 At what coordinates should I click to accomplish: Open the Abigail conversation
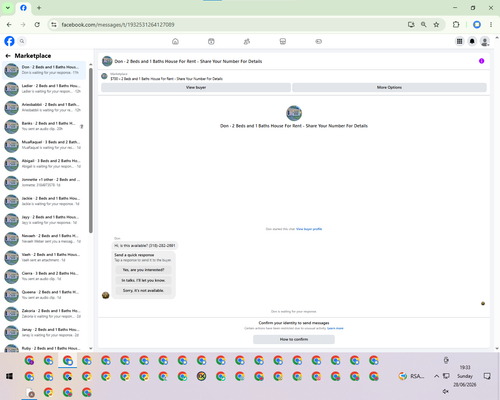[44, 164]
